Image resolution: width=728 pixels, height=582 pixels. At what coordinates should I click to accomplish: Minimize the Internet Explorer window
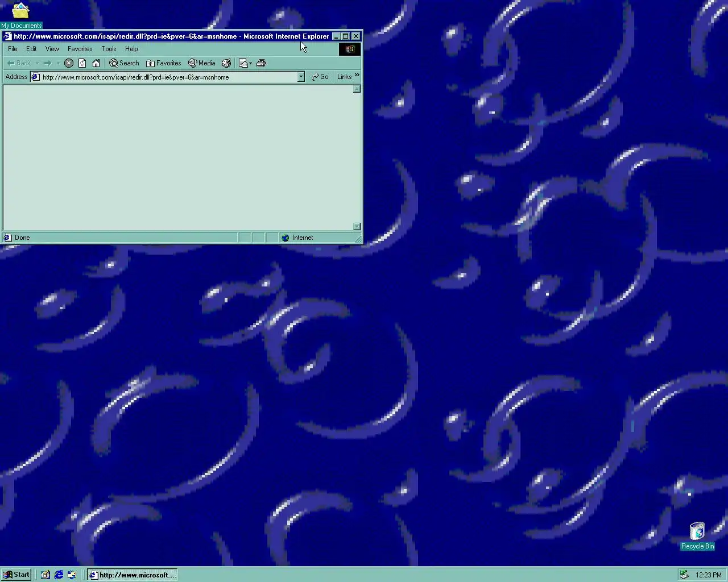[x=336, y=36]
